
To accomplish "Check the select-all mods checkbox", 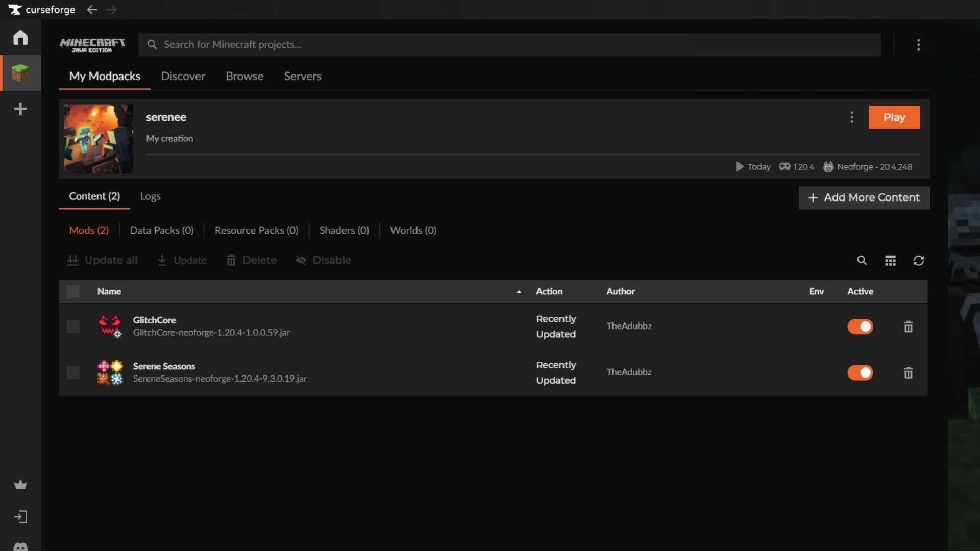I will [73, 291].
